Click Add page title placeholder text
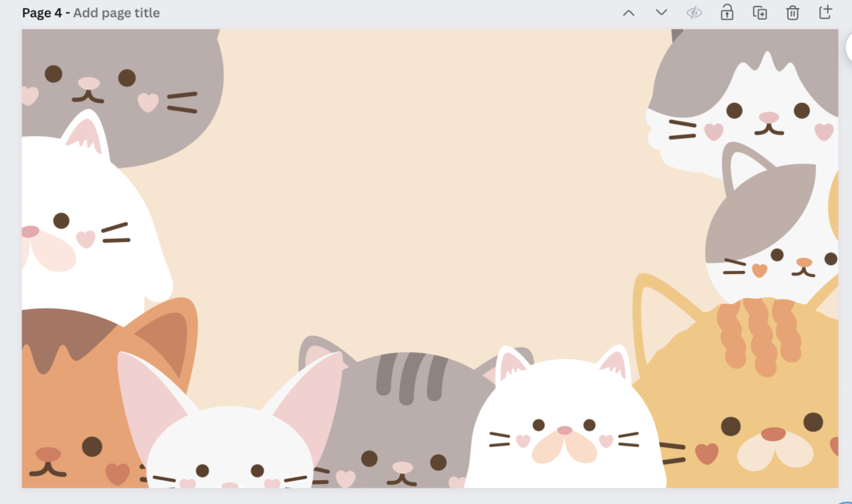Viewport: 852px width, 504px height. [117, 12]
